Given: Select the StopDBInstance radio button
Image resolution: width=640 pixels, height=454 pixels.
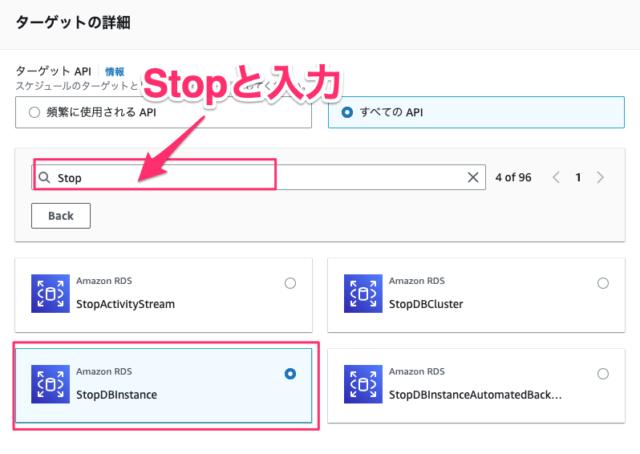Looking at the screenshot, I should click(290, 373).
